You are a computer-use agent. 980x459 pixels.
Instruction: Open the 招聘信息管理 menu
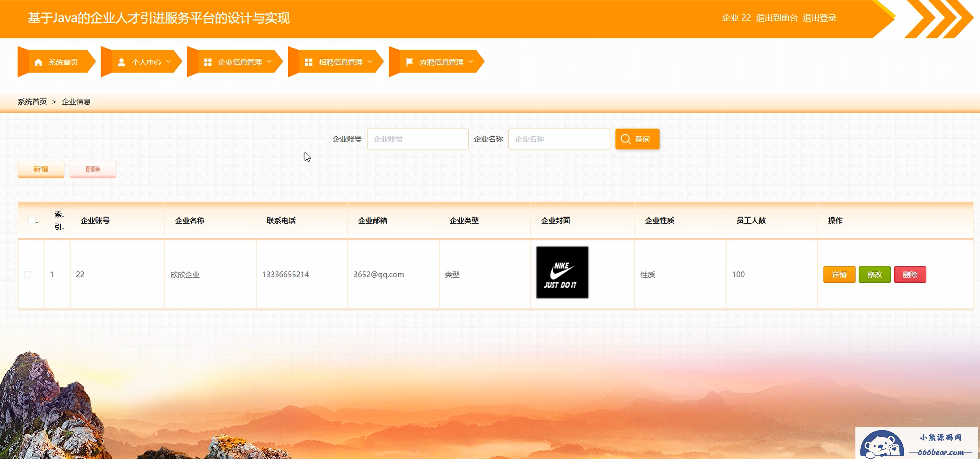[x=336, y=62]
